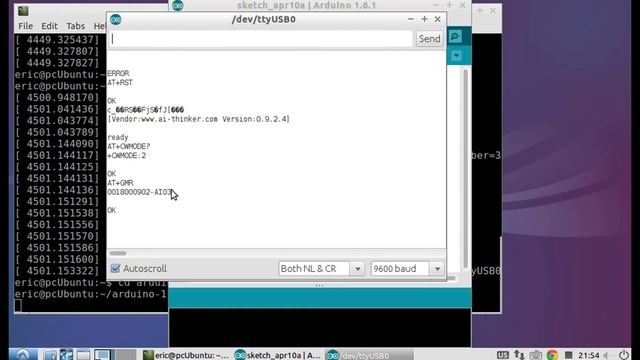Click the AT+CWMODE? line in serial output
Screen dimensions: 640x360
coord(129,146)
